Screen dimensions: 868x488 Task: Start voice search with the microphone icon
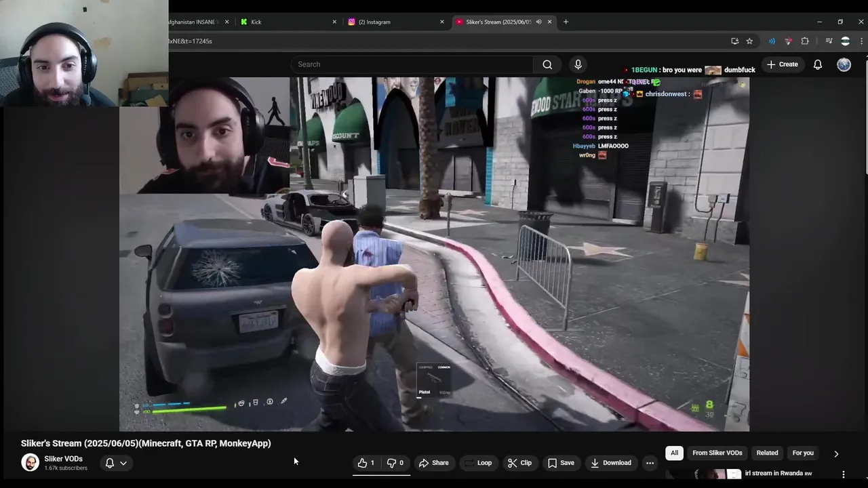pos(578,64)
